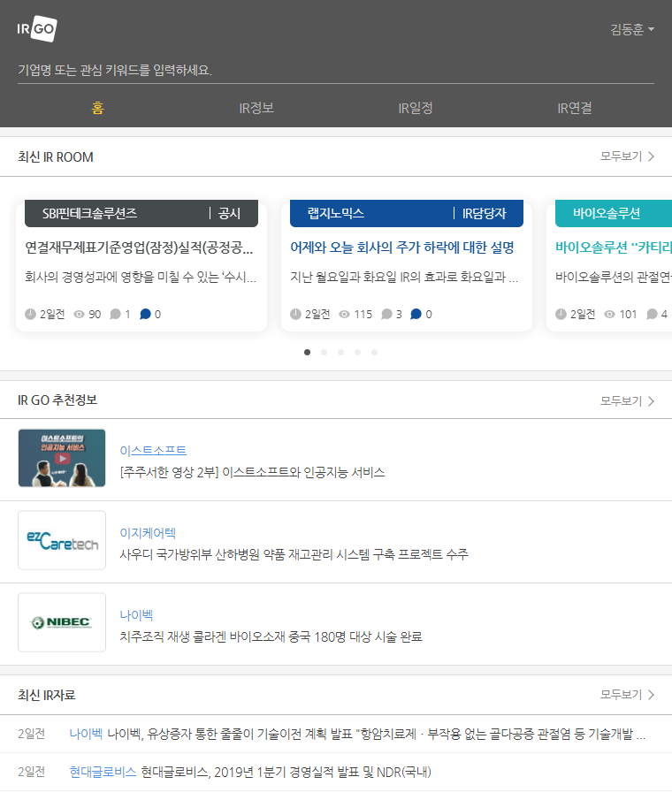Open the 김동훈 user dropdown
672x800 pixels.
[632, 29]
